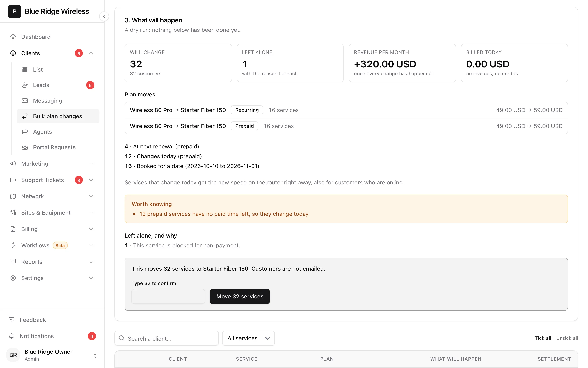Click the Sites & Equipment tower icon
Viewport: 588px width, 368px height.
[x=13, y=212]
